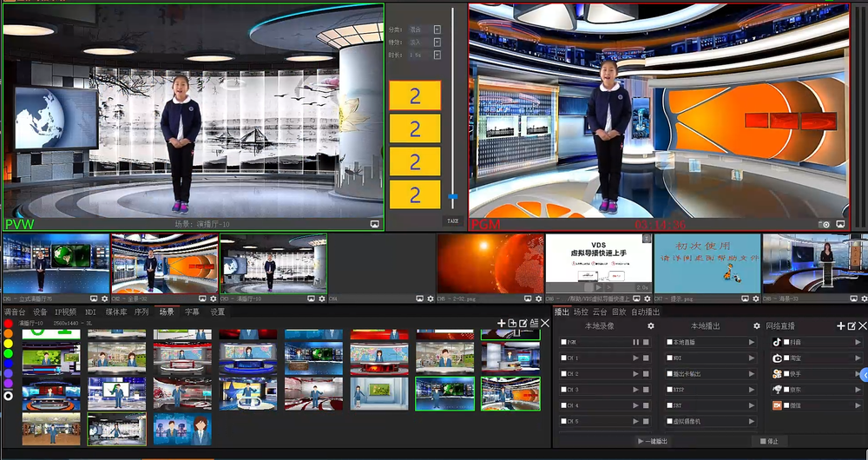The height and width of the screenshot is (460, 868).
Task: Open the transition effect (特效) dropdown
Action: click(x=437, y=42)
